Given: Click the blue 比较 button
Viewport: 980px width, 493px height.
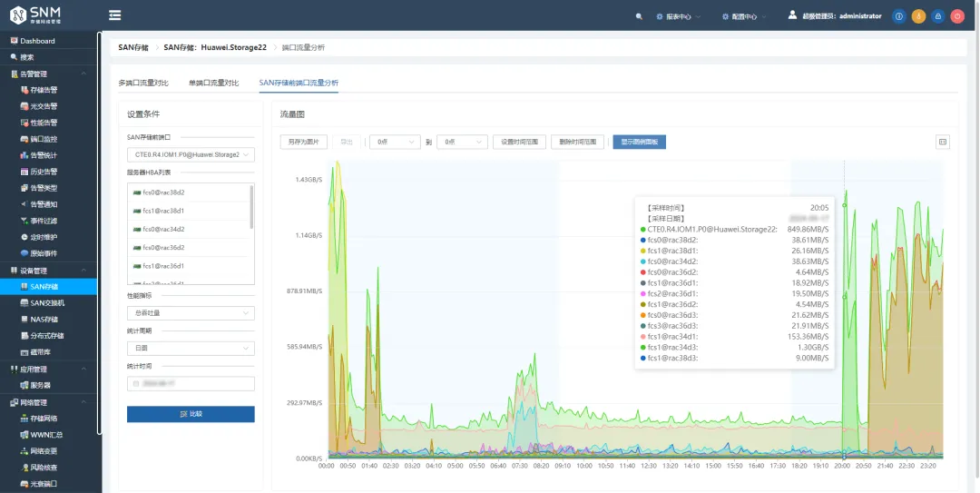Looking at the screenshot, I should point(191,414).
